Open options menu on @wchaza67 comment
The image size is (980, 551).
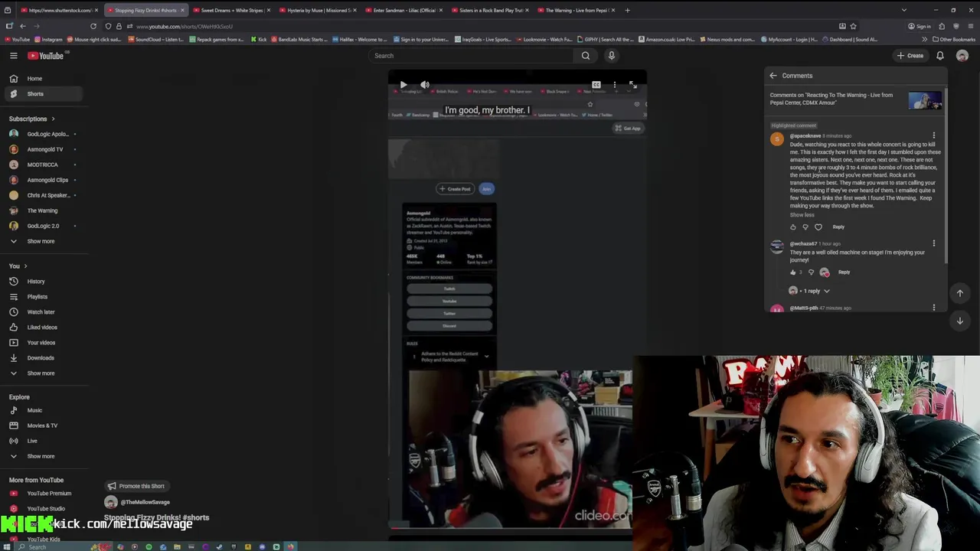pyautogui.click(x=933, y=243)
